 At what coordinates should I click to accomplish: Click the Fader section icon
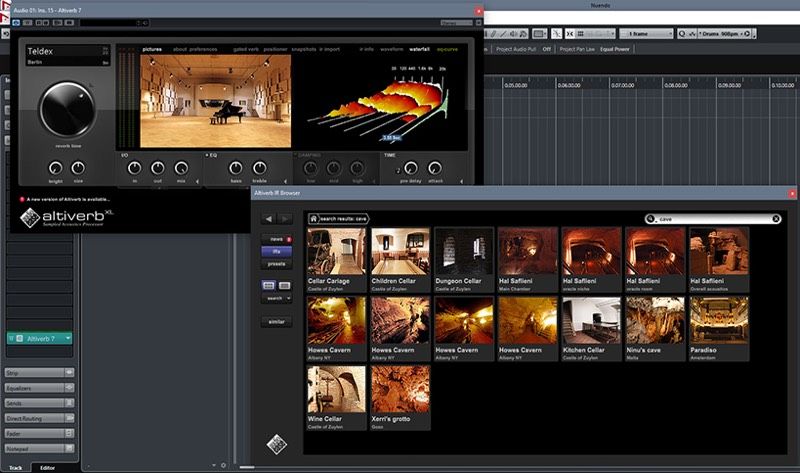[x=69, y=433]
